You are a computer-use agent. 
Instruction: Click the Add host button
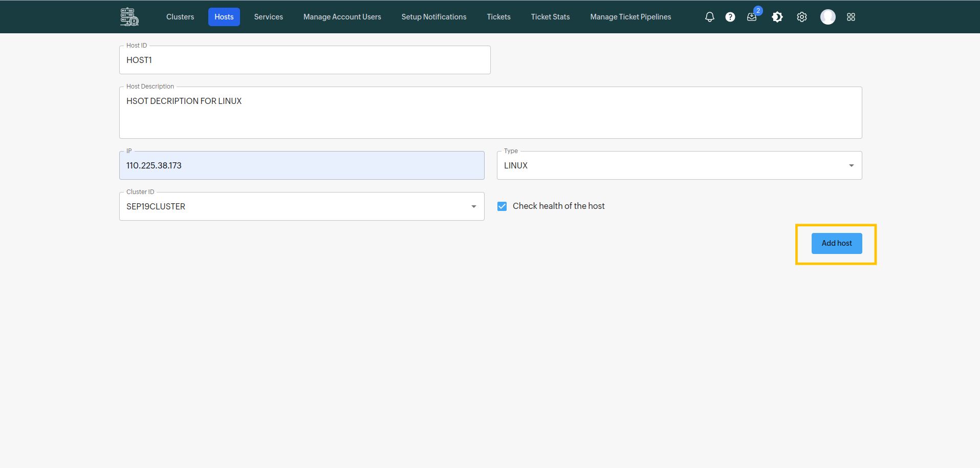(x=837, y=243)
